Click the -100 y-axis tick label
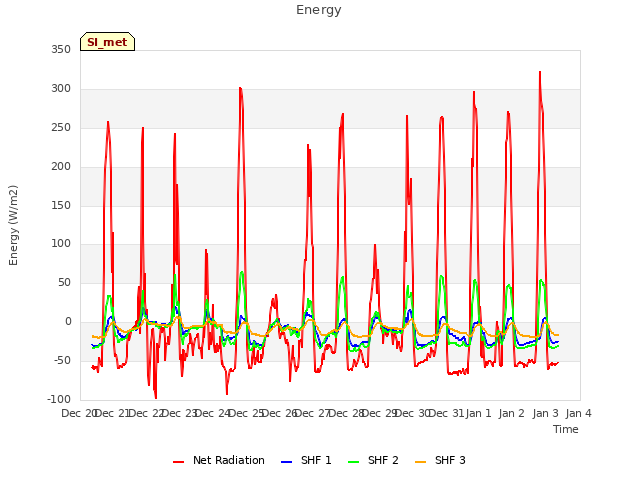640x480 pixels. [59, 399]
